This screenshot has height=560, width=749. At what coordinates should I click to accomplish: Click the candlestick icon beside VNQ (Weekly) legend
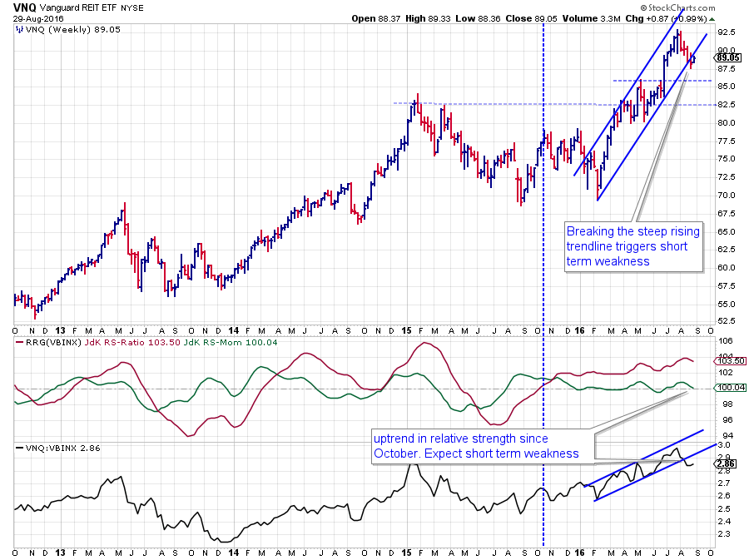(x=19, y=30)
